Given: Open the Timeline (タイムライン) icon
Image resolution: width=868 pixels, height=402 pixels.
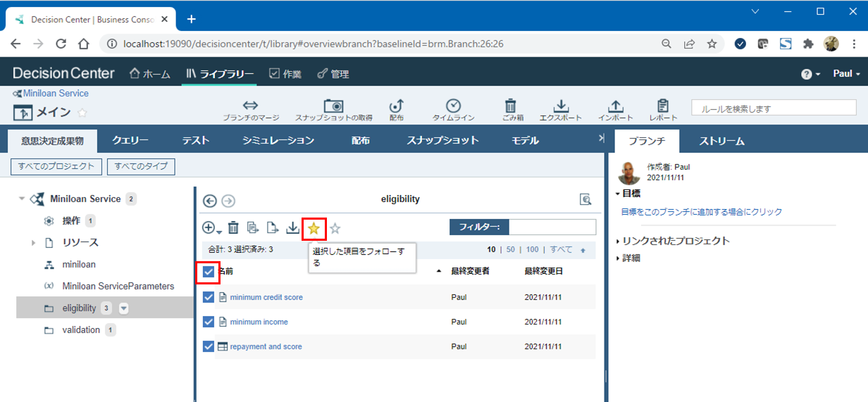Looking at the screenshot, I should (454, 110).
